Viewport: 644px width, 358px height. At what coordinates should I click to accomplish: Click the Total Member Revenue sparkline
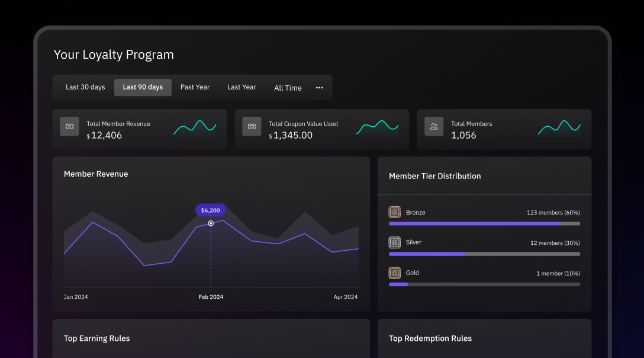(195, 127)
